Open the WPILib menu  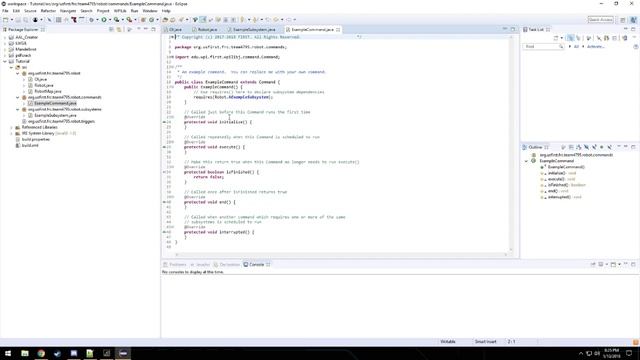click(120, 11)
